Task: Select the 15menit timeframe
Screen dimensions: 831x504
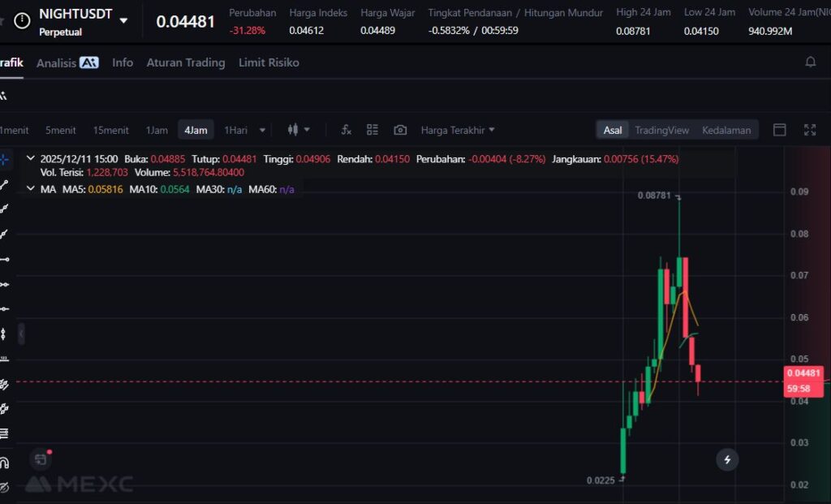Action: tap(110, 130)
